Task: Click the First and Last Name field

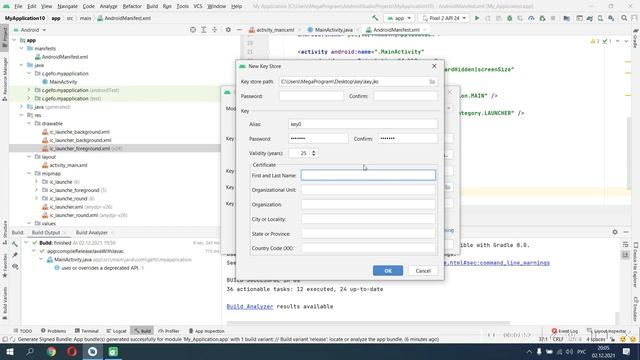Action: (368, 175)
